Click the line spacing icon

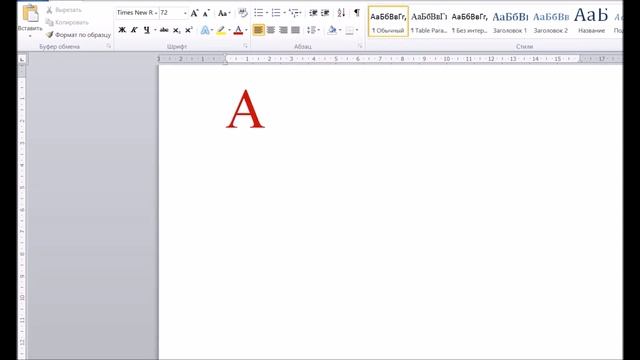tap(311, 30)
